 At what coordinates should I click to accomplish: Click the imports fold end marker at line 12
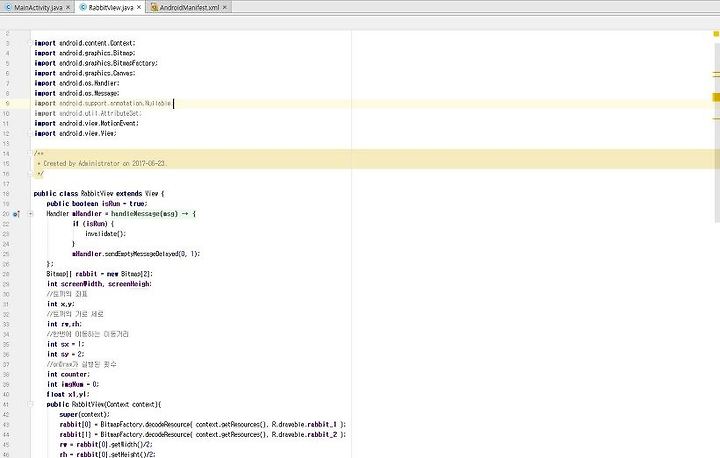point(30,133)
